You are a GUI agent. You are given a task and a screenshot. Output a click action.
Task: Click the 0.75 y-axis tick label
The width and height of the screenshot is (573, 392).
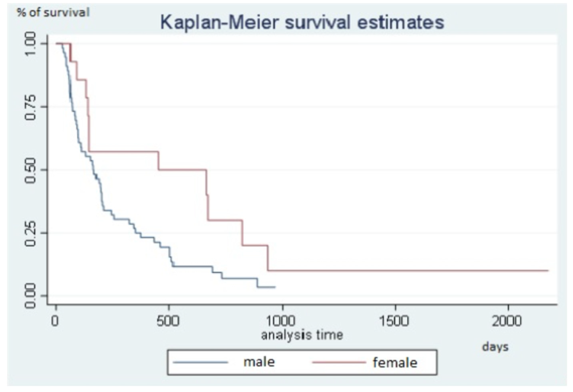pos(31,107)
